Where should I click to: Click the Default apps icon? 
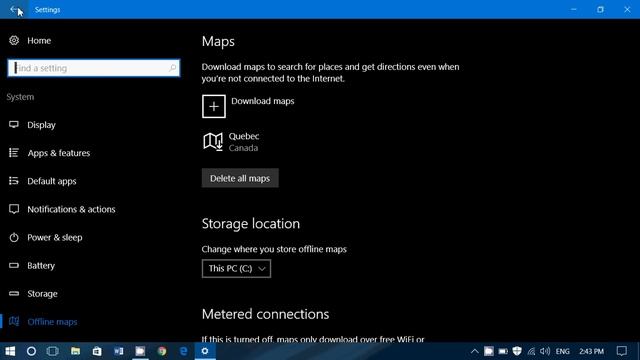pyautogui.click(x=14, y=181)
